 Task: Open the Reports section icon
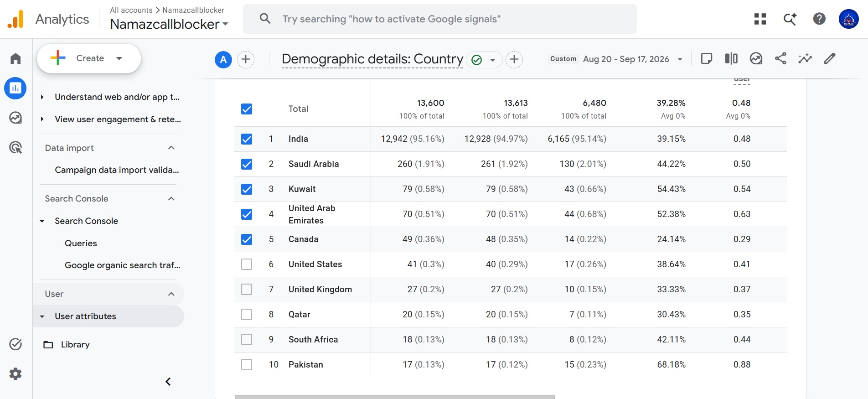(x=15, y=88)
